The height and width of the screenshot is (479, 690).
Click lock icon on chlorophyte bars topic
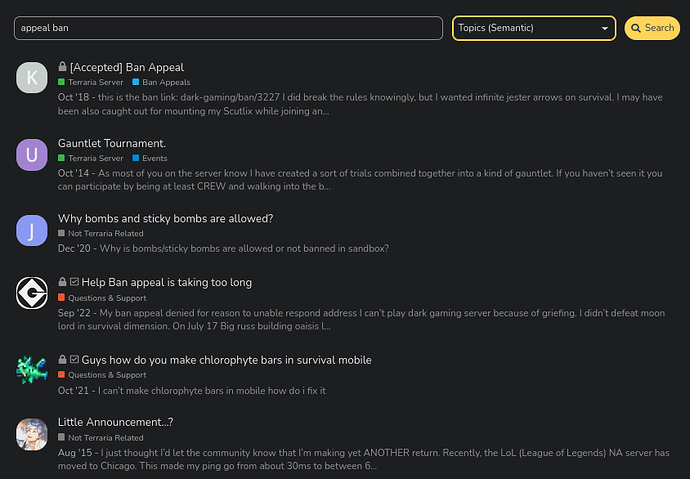62,359
